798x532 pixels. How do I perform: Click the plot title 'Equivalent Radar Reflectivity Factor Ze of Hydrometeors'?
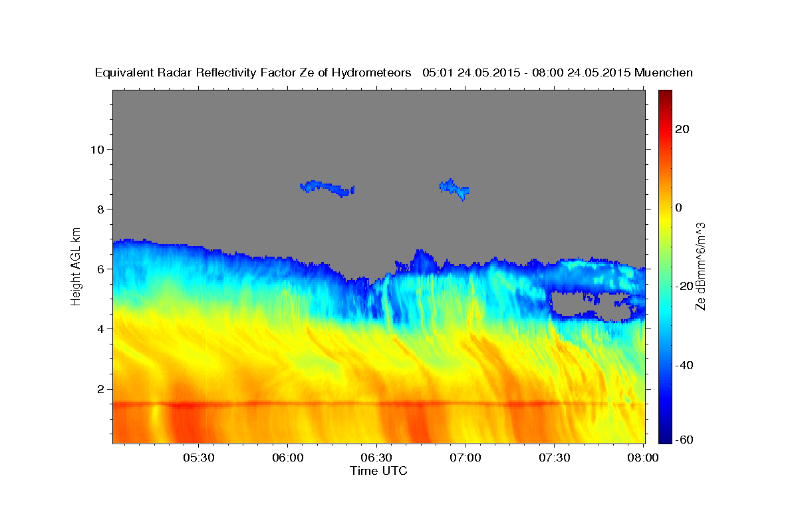click(253, 73)
